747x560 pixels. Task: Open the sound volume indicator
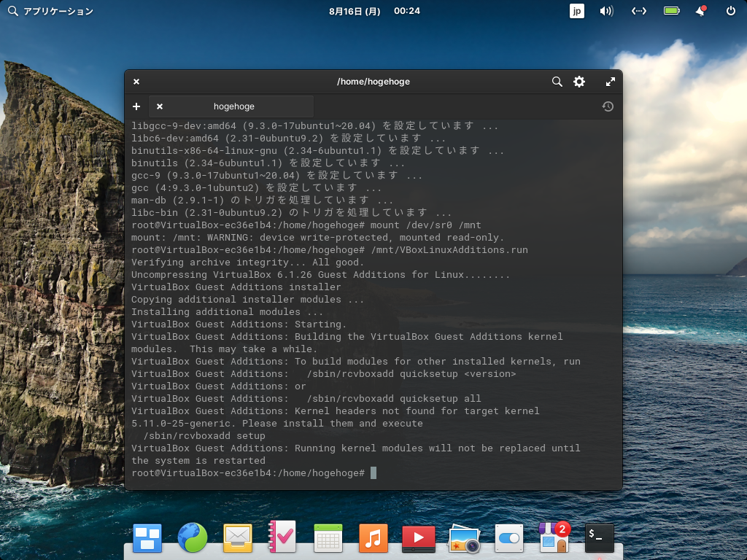click(606, 11)
